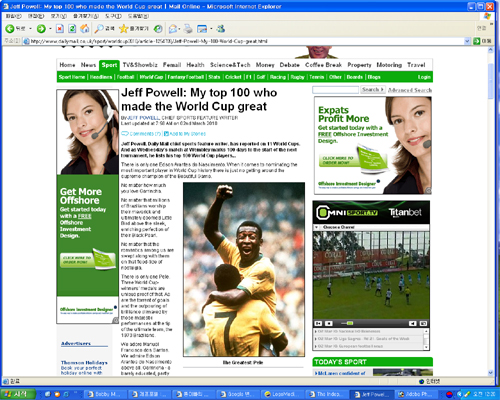Click the site search input field
This screenshot has height=400, width=500.
tap(335, 90)
